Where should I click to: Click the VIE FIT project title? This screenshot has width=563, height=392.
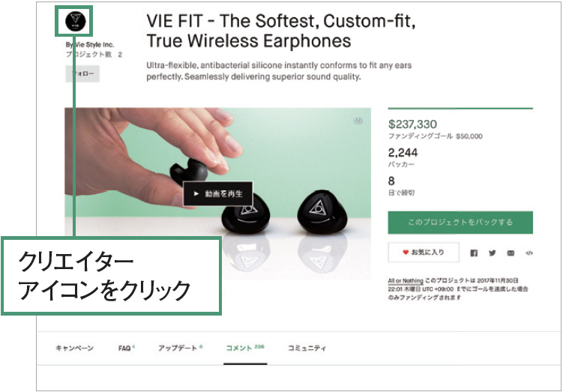click(281, 31)
